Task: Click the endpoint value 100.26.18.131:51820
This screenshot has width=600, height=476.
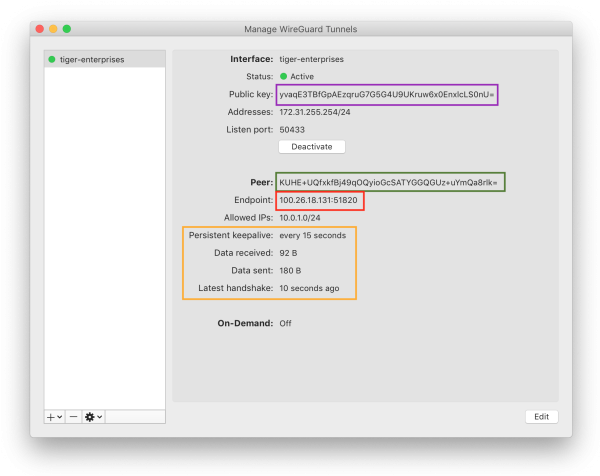Action: point(318,200)
